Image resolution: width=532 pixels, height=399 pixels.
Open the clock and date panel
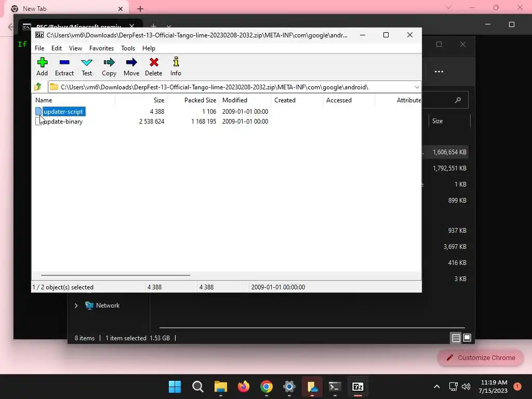click(494, 387)
